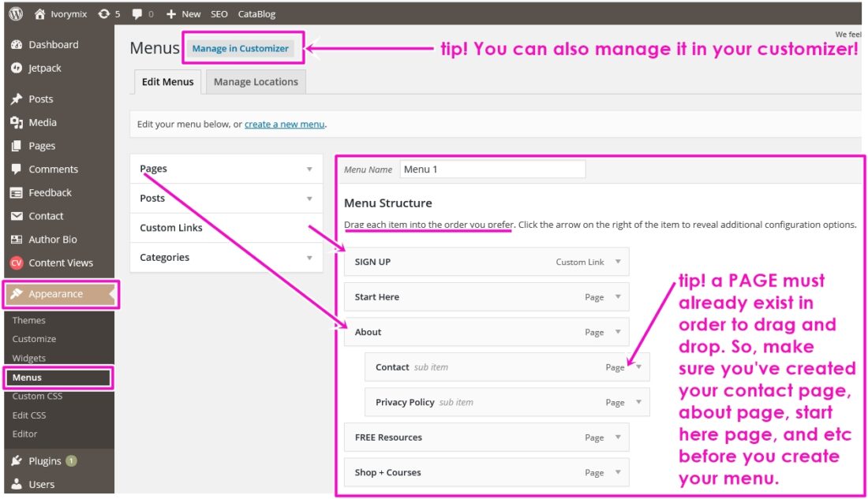Open Plugins via its sidebar icon
The width and height of the screenshot is (868, 499).
[17, 460]
